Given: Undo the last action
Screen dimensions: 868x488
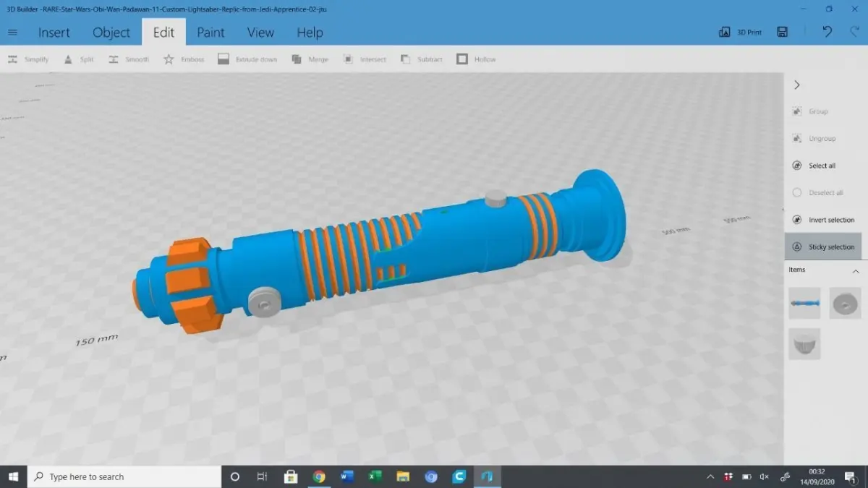Looking at the screenshot, I should (827, 32).
